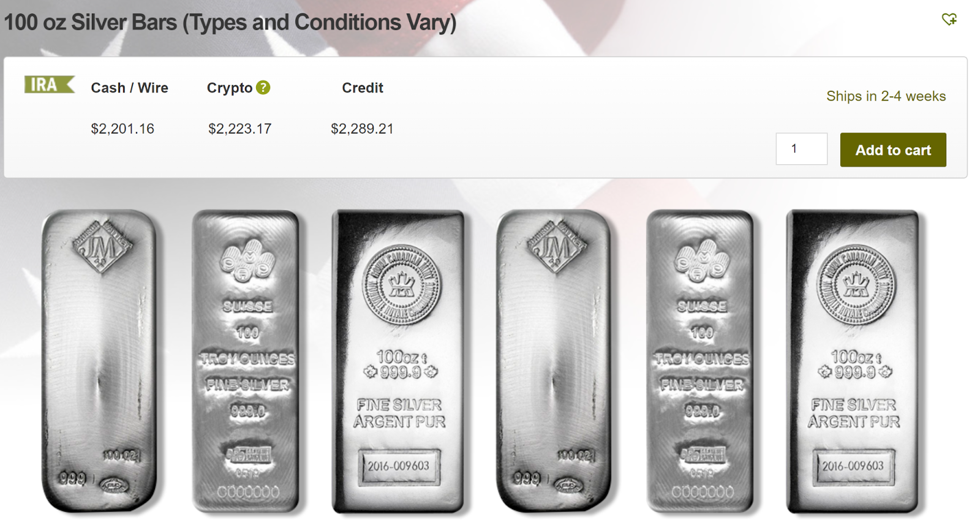Click the Ships in 2-4 weeks text
The image size is (980, 525).
[x=886, y=96]
